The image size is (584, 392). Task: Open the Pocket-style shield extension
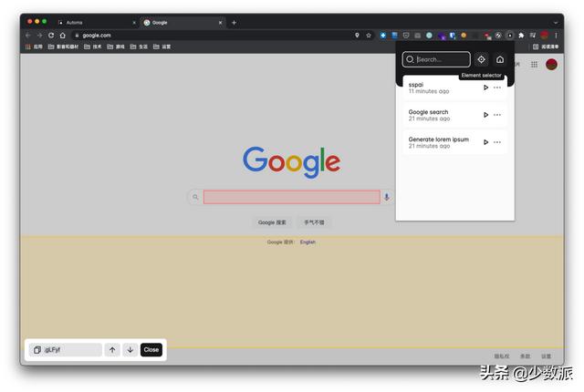click(x=406, y=36)
